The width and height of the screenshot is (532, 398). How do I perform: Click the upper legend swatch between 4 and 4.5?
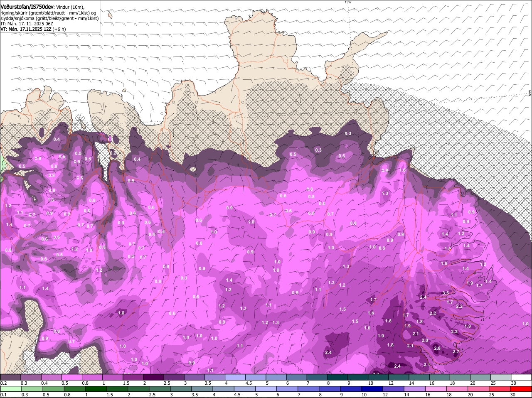[x=235, y=377]
